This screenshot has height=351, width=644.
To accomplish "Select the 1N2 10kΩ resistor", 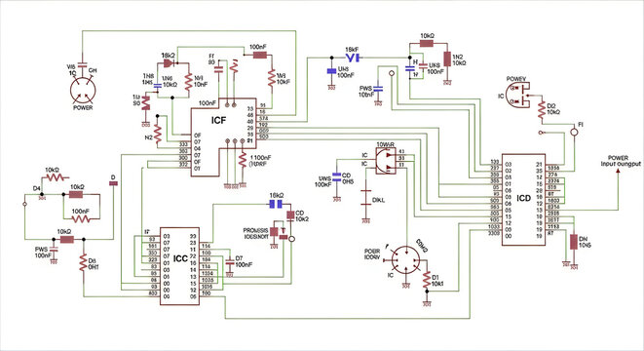I will tap(447, 58).
